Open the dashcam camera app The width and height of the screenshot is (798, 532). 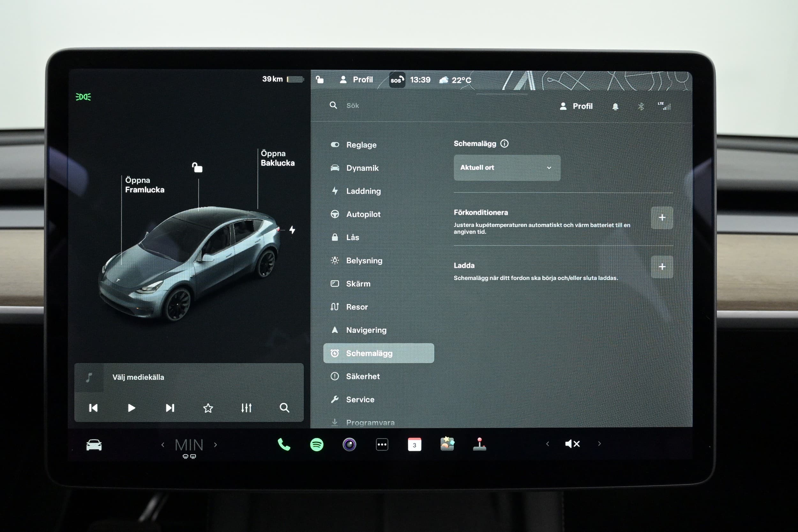[x=349, y=445]
